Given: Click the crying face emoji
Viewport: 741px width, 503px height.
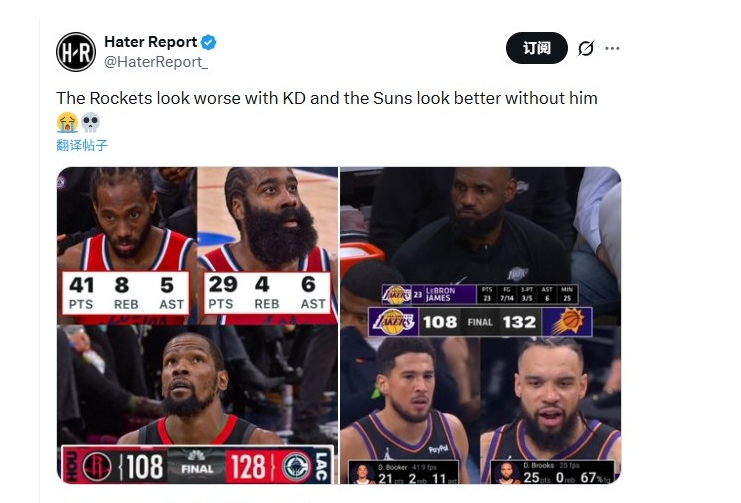Looking at the screenshot, I should point(67,122).
